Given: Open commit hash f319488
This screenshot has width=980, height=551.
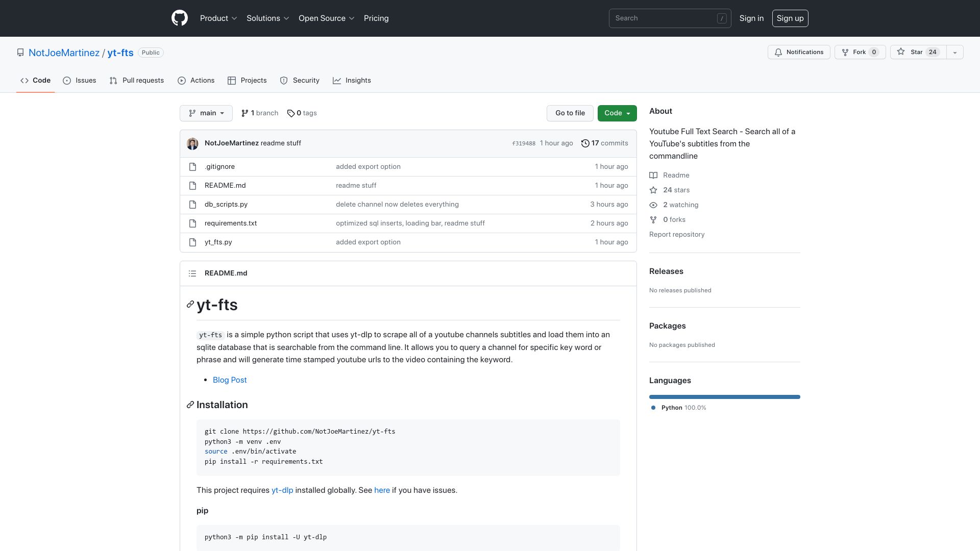Looking at the screenshot, I should pos(524,144).
